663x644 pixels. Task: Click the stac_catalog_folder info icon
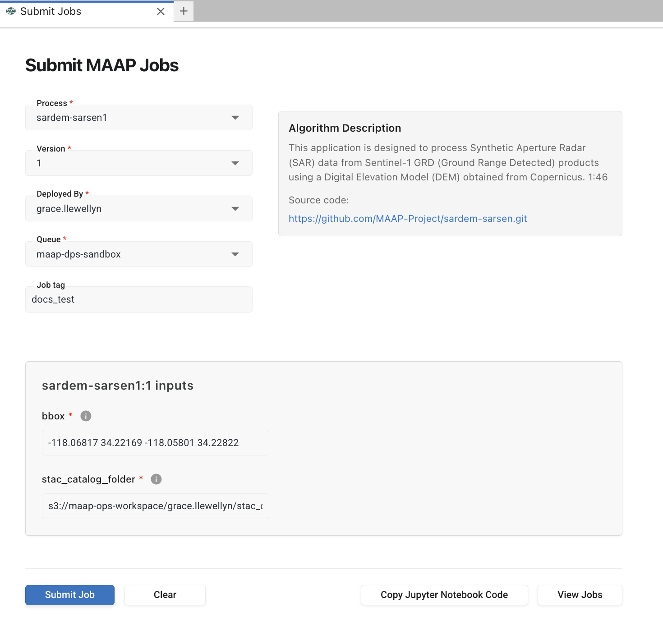click(x=156, y=479)
